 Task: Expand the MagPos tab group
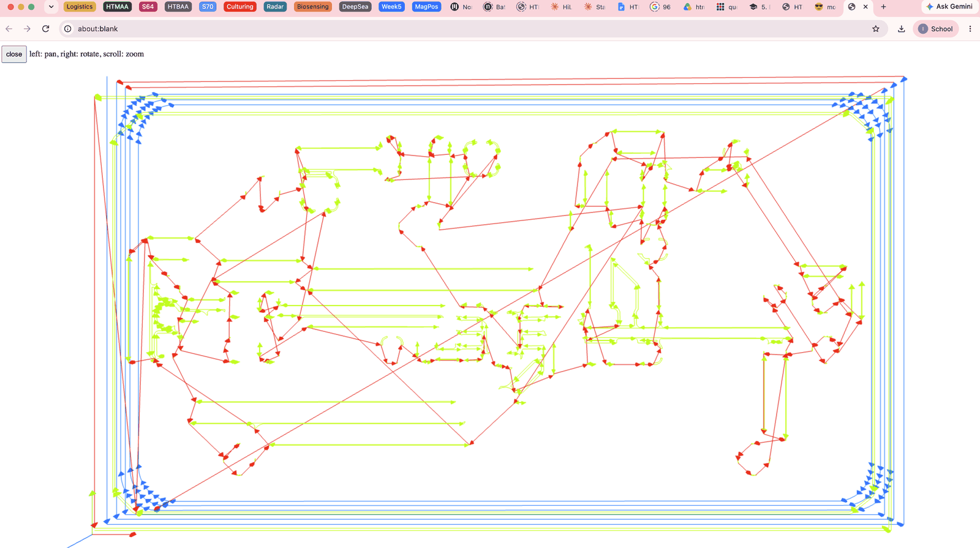(x=426, y=7)
